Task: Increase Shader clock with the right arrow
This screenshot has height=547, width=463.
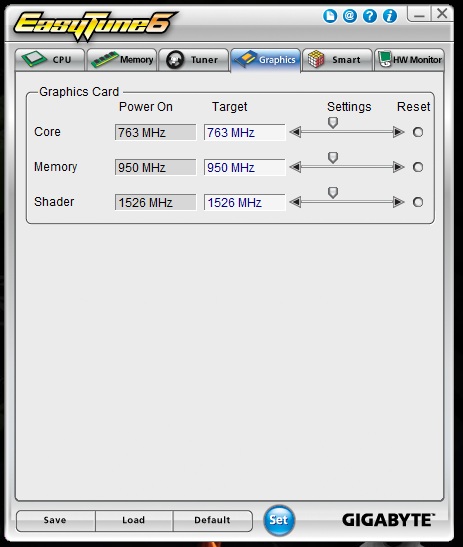Action: [x=398, y=202]
